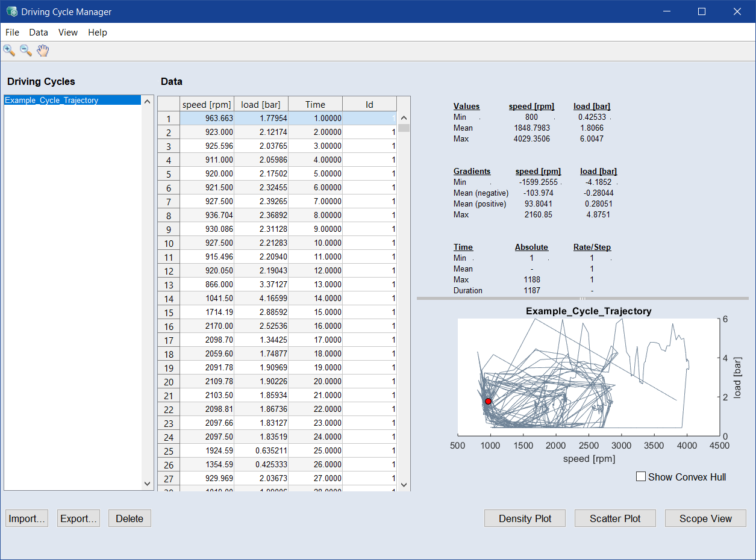Select the Zoom Out magnifier tool
This screenshot has width=756, height=560.
26,51
